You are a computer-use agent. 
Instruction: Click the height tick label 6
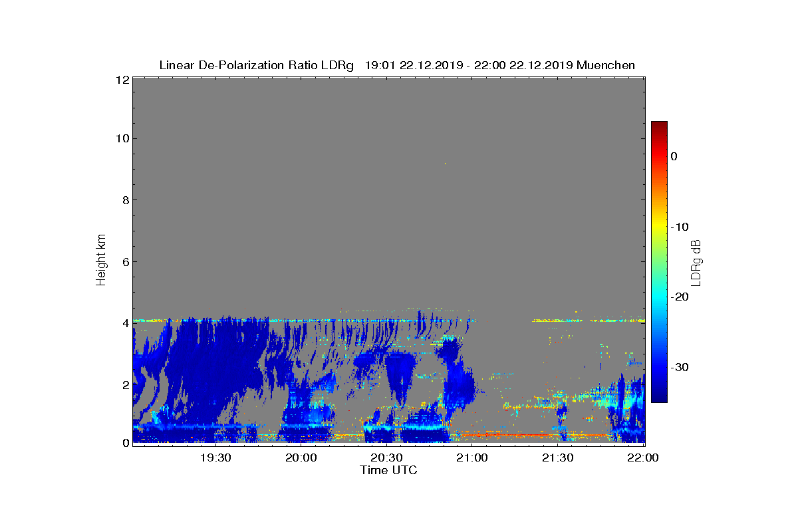(x=125, y=261)
